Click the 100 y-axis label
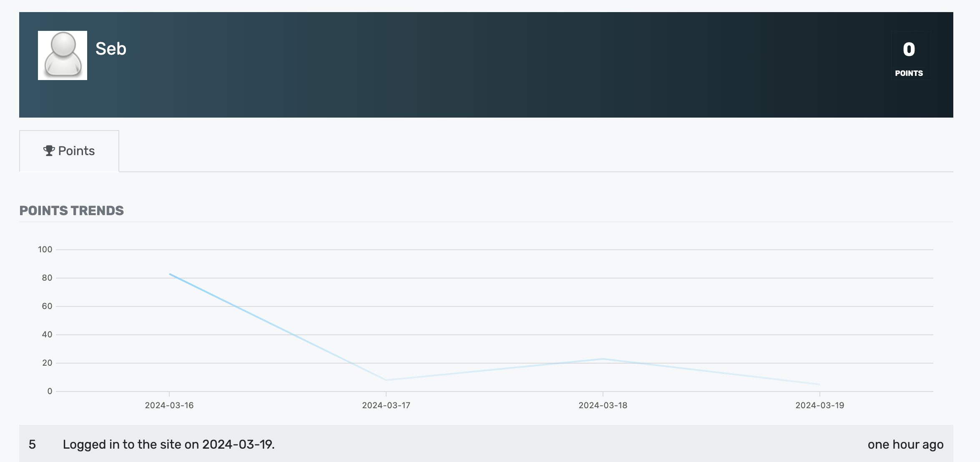 (45, 249)
